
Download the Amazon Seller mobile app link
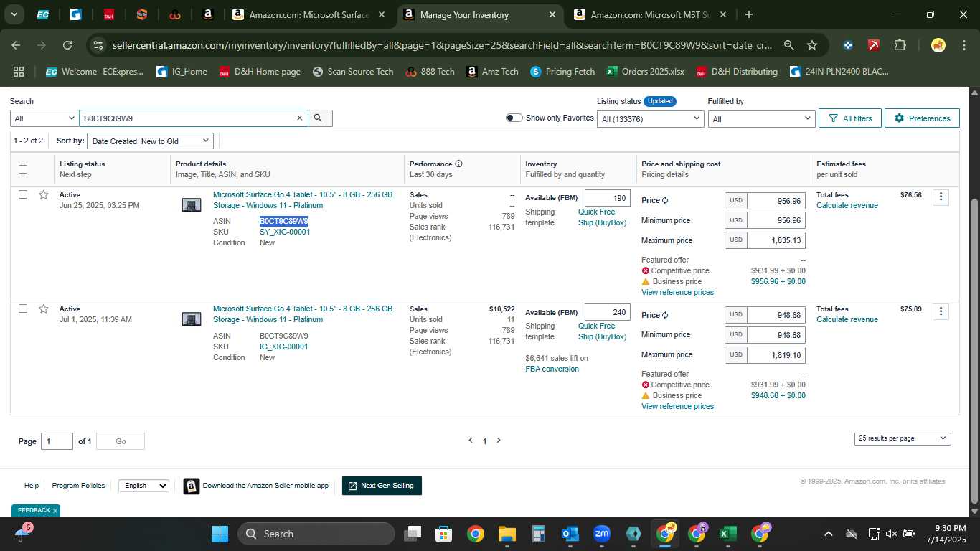coord(265,486)
